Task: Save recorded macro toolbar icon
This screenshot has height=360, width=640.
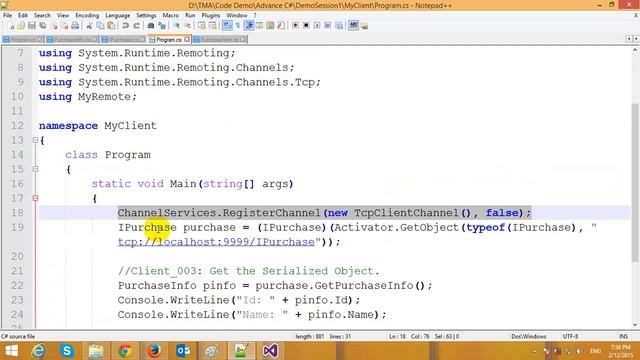Action: (339, 26)
